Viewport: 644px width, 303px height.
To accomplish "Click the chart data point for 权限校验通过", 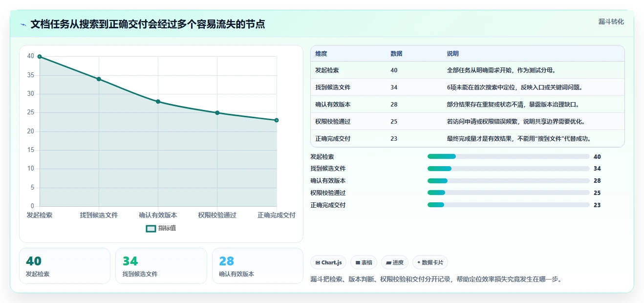I will pyautogui.click(x=217, y=113).
